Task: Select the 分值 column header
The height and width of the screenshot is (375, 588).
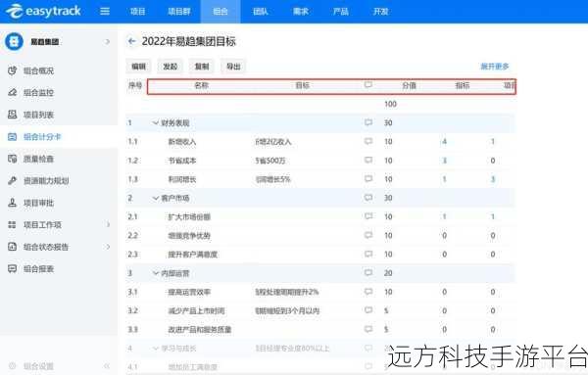Action: click(x=409, y=85)
